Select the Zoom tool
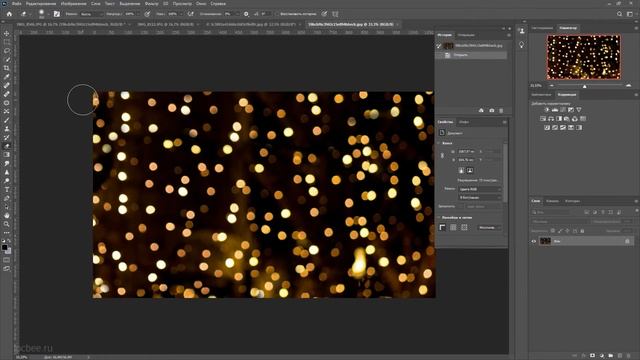 (7, 224)
